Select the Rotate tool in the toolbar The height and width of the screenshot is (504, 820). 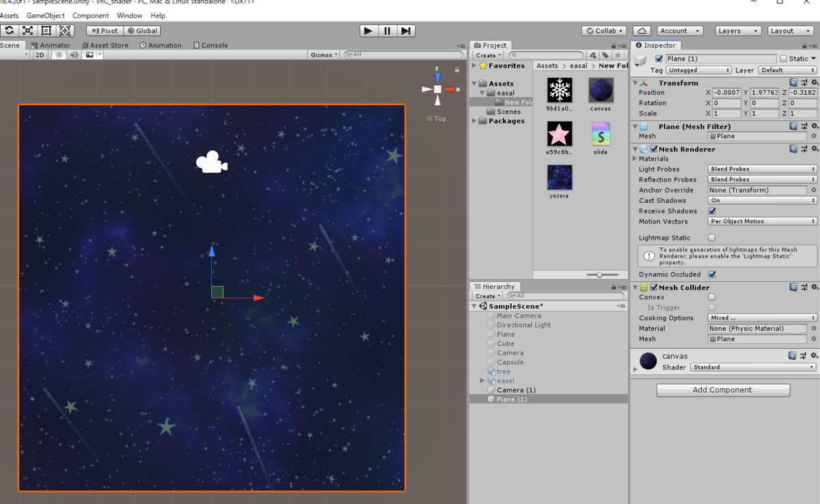[x=9, y=31]
